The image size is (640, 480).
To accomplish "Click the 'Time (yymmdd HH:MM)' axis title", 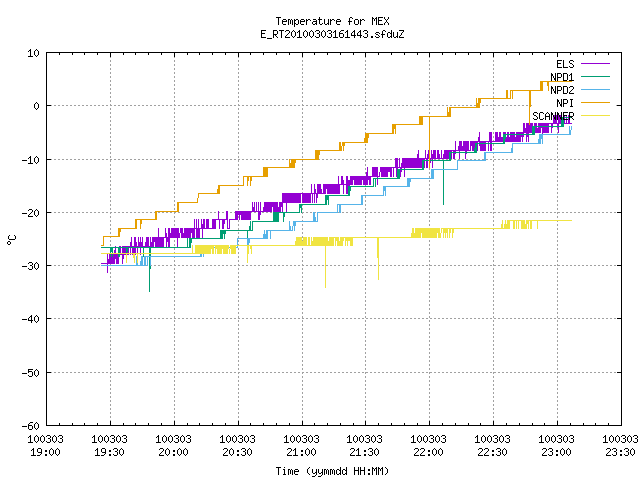I will coord(332,471).
